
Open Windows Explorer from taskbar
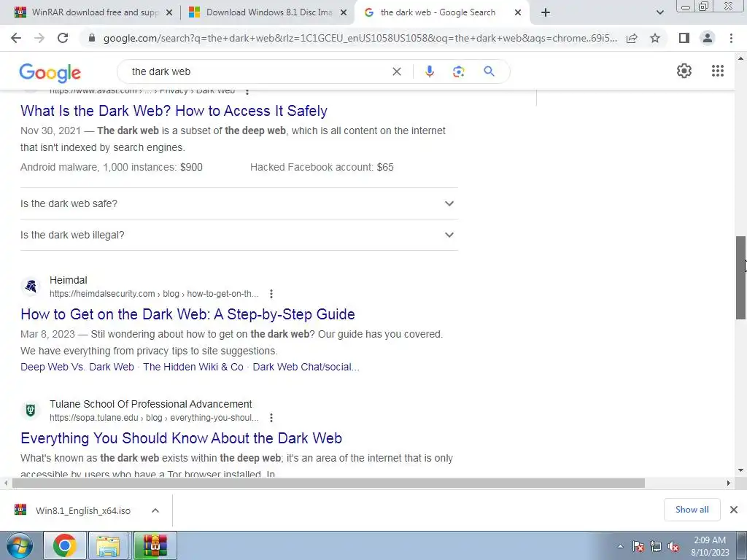tap(108, 545)
